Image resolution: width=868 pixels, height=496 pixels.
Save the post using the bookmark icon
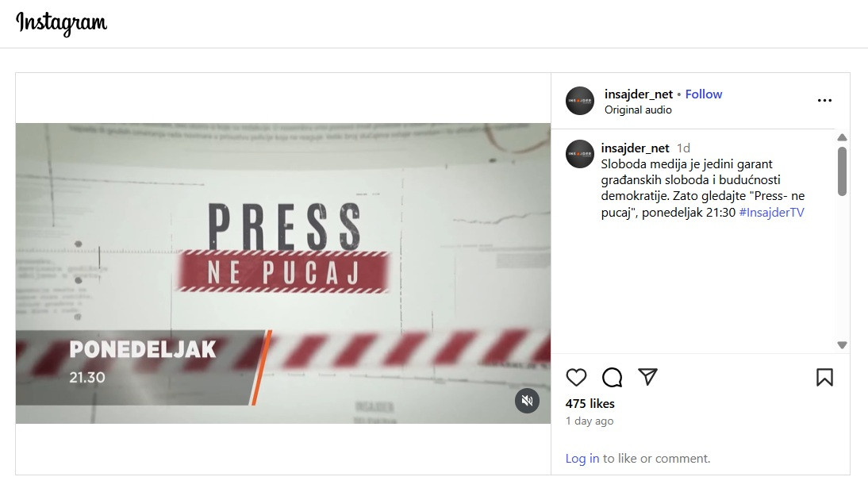coord(824,378)
